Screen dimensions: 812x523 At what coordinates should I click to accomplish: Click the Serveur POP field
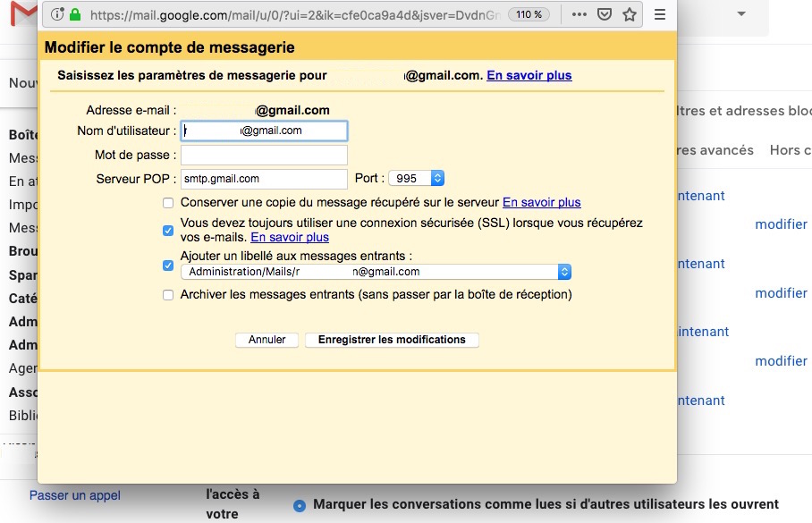(264, 179)
